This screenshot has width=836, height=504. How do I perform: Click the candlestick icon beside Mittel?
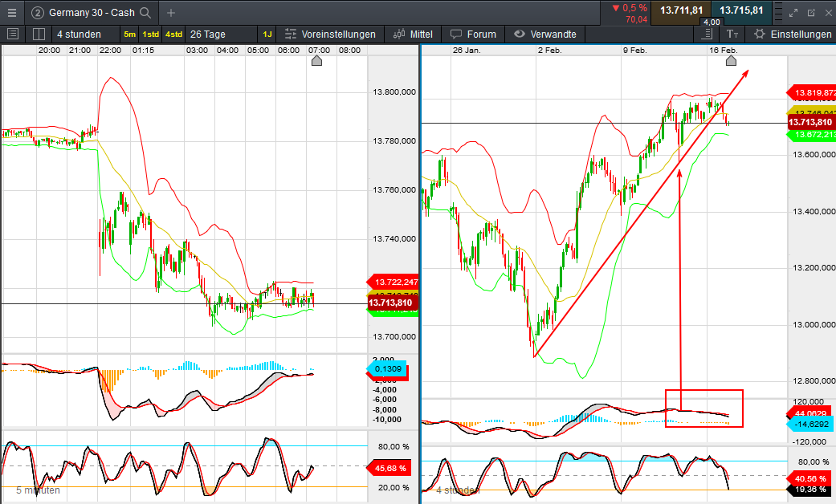click(399, 34)
